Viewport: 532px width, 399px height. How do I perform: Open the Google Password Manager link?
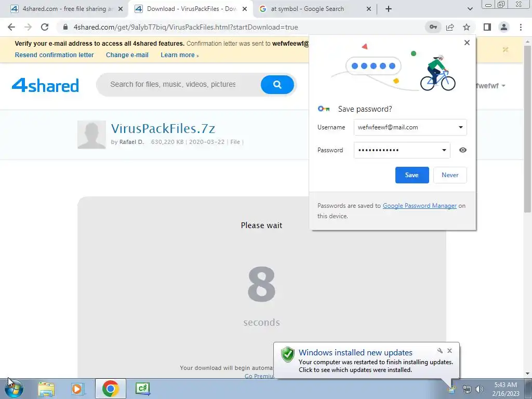(x=419, y=206)
